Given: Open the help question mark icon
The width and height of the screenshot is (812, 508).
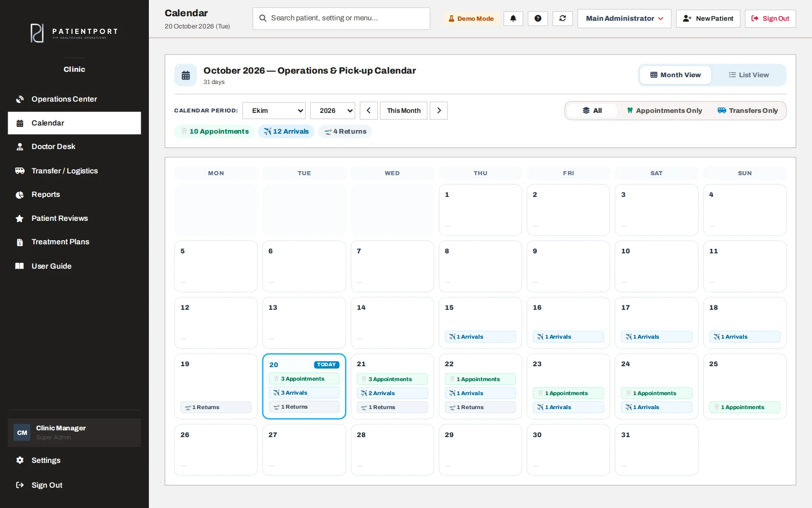Looking at the screenshot, I should coord(538,19).
